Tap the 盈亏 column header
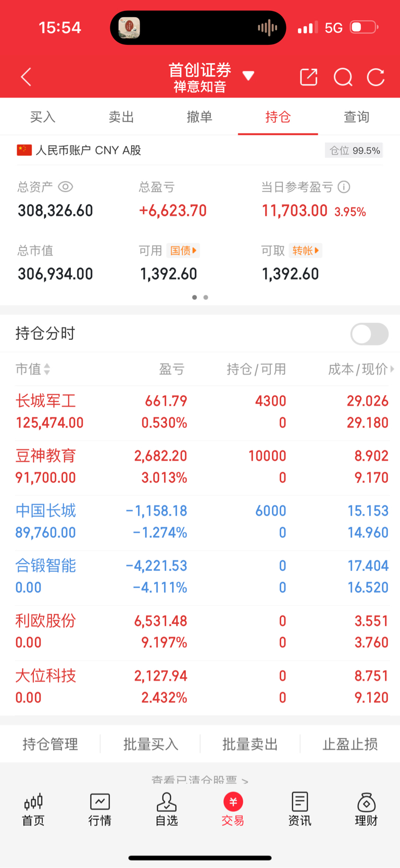The height and width of the screenshot is (868, 400). tap(171, 369)
